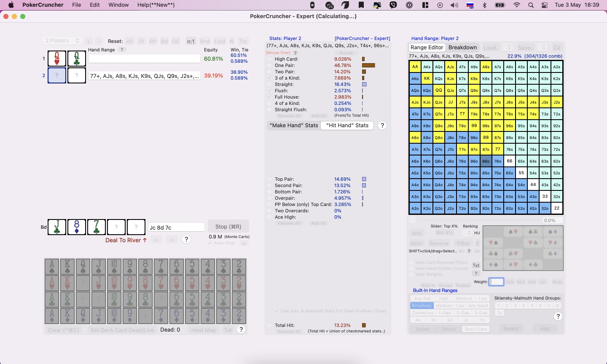Viewport: 607px width, 364px height.
Task: Choose the spade-heart suit combination
Action: tap(513, 232)
